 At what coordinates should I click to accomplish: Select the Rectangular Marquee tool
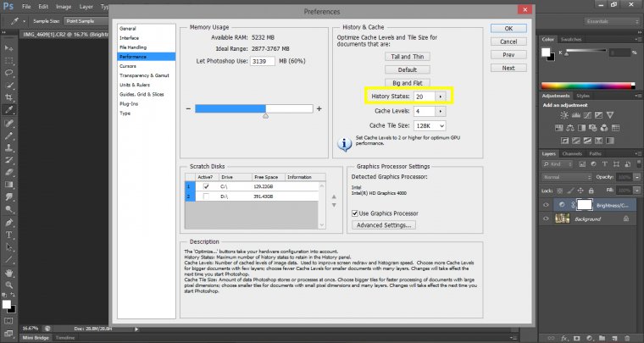tap(9, 61)
